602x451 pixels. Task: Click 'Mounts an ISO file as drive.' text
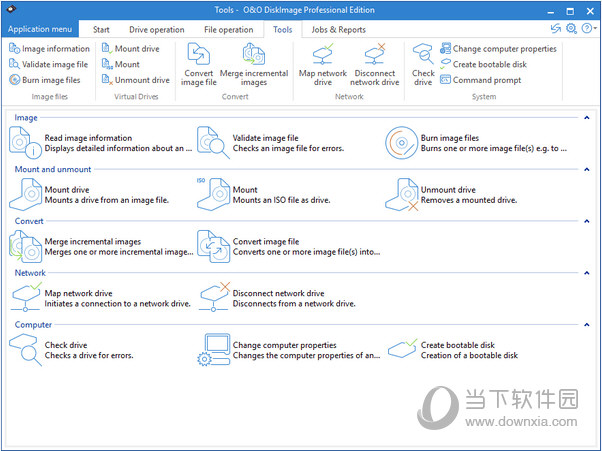coord(281,200)
